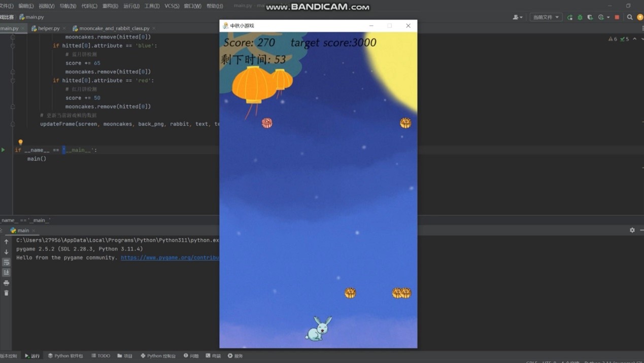The width and height of the screenshot is (644, 363).
Task: Expand the user account dropdown
Action: coord(517,17)
